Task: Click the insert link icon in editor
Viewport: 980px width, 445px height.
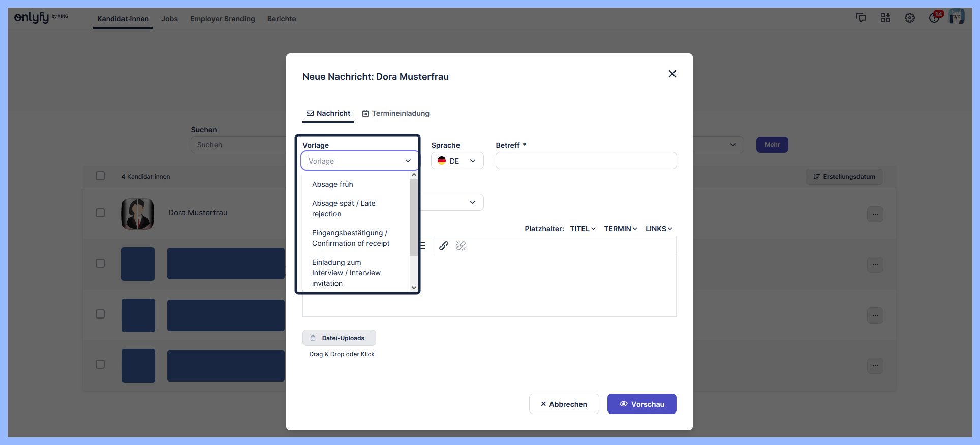Action: pyautogui.click(x=443, y=246)
